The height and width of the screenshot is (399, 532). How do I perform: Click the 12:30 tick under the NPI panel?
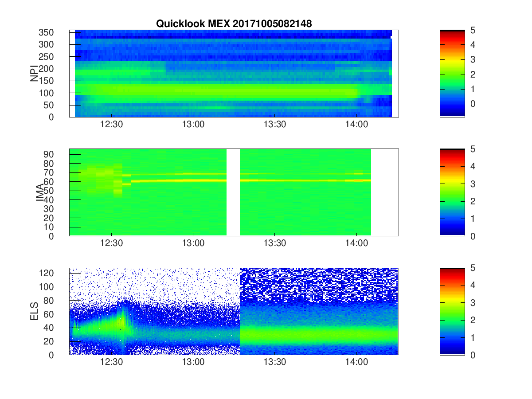tap(111, 125)
